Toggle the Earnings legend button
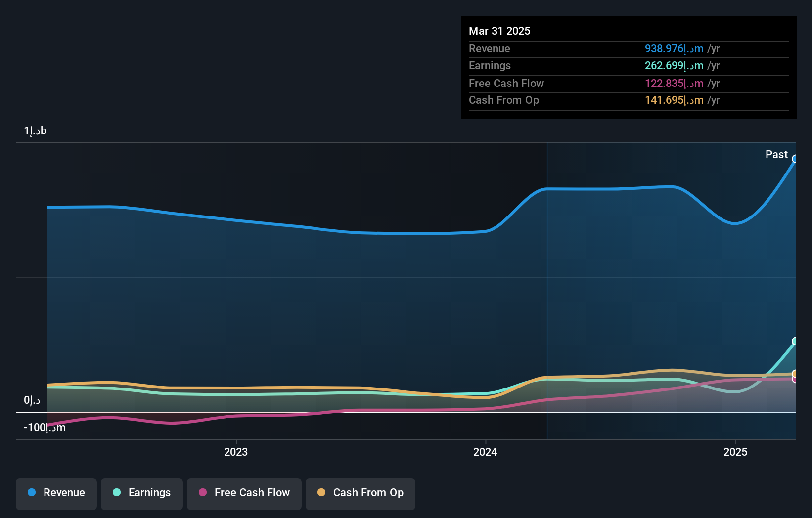 click(x=142, y=494)
